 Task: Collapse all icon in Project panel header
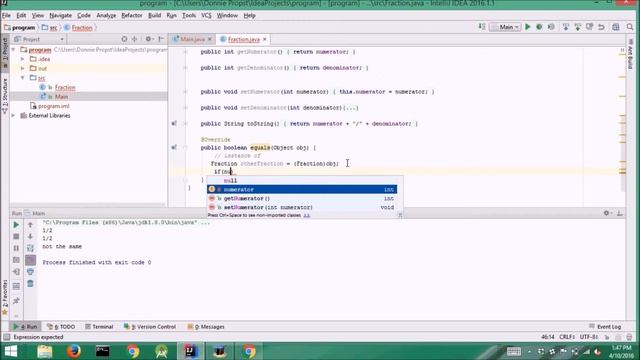point(134,39)
